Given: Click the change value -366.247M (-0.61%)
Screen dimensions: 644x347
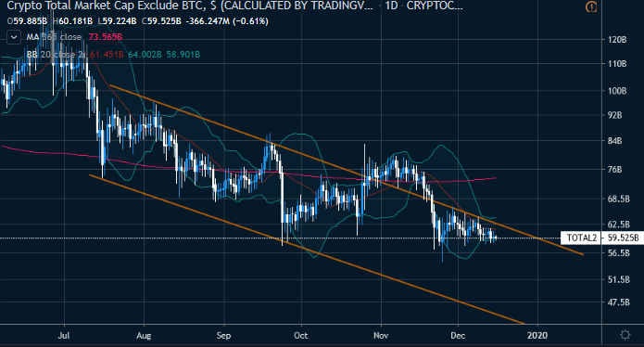Looking at the screenshot, I should click(x=227, y=21).
